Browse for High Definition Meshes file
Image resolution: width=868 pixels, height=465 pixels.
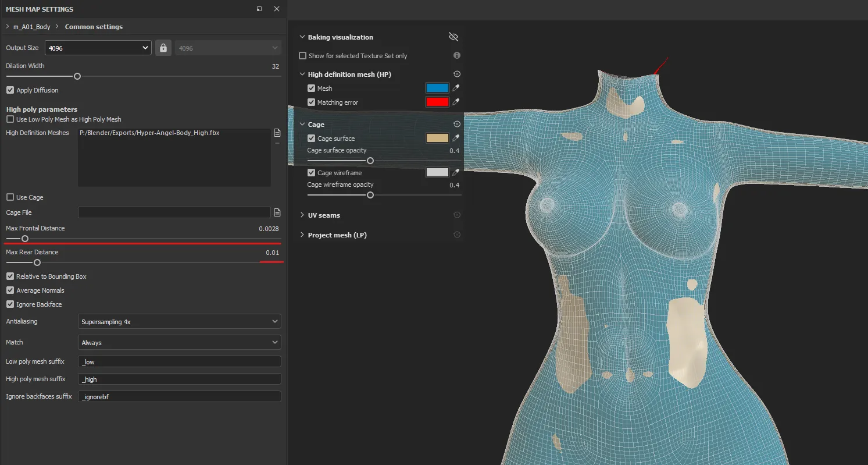pos(277,133)
